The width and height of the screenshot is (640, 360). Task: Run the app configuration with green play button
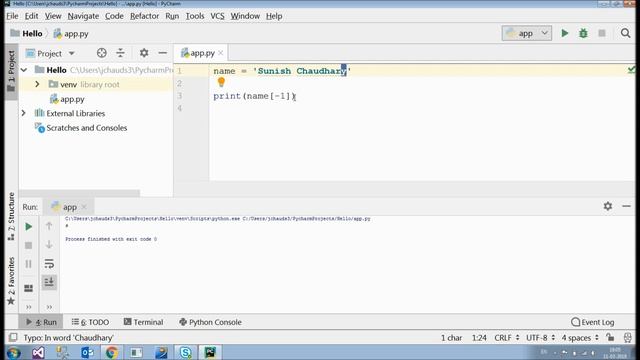tap(564, 33)
